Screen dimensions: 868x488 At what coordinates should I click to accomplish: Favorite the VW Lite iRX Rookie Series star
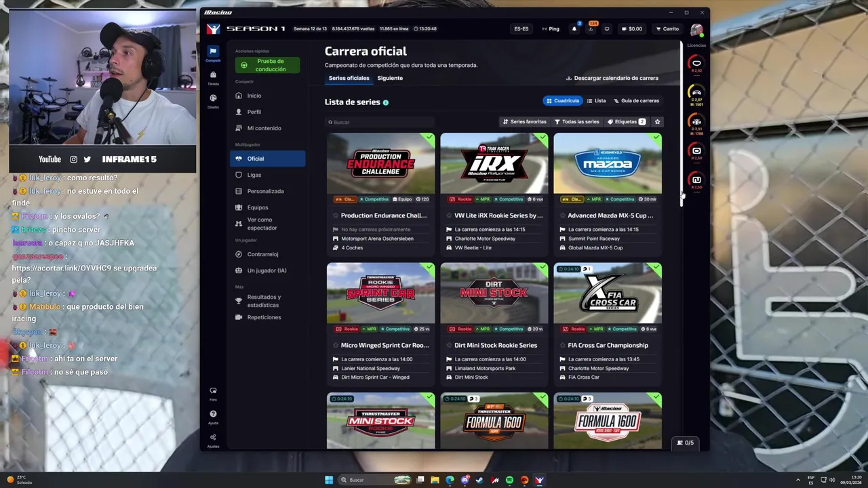(x=449, y=216)
